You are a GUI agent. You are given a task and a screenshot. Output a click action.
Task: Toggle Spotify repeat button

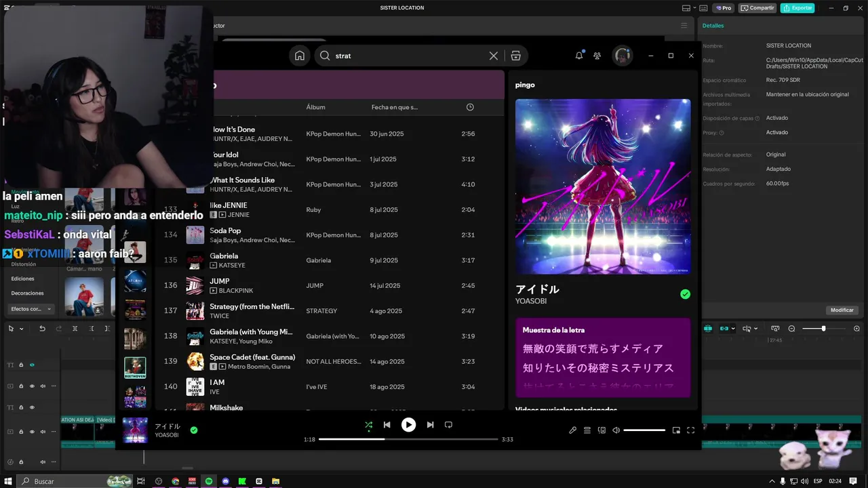click(448, 425)
